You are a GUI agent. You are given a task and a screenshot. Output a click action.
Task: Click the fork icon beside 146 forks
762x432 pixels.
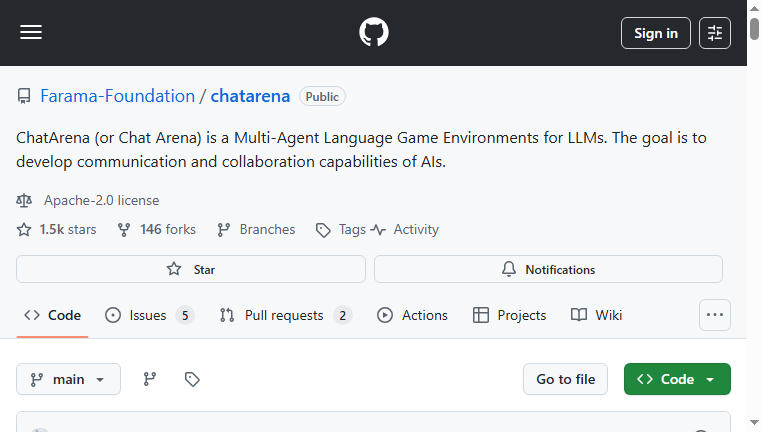(x=124, y=229)
